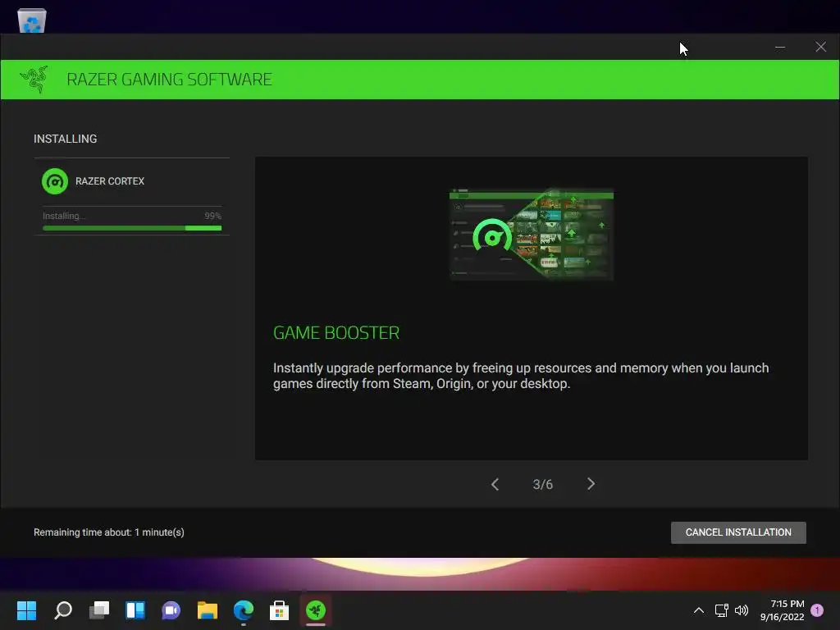
Task: Click the INSTALLING section heading
Action: [66, 139]
